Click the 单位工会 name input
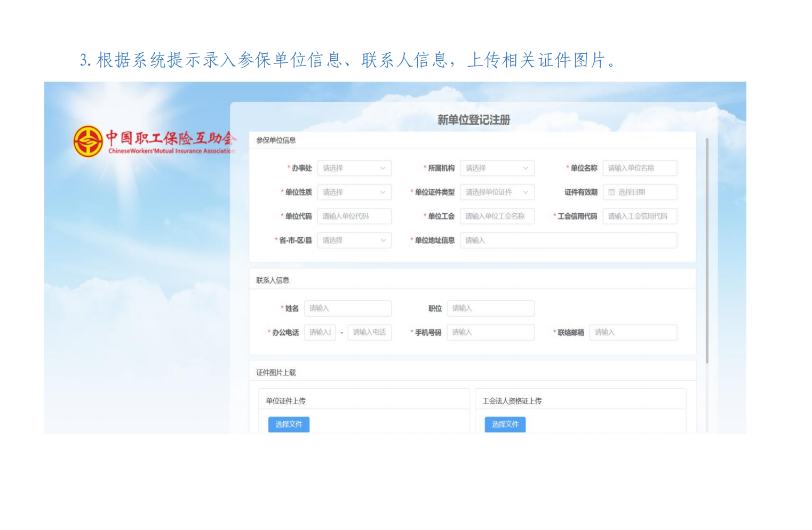 pos(497,216)
